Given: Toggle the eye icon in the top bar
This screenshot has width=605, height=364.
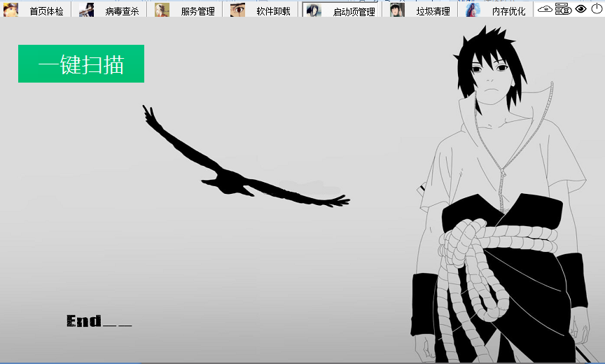Looking at the screenshot, I should coord(580,8).
